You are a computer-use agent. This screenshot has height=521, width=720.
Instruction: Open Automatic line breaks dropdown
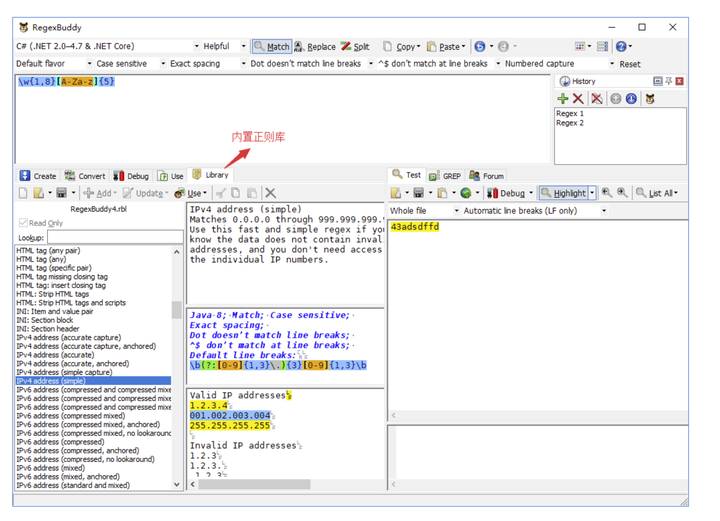604,211
